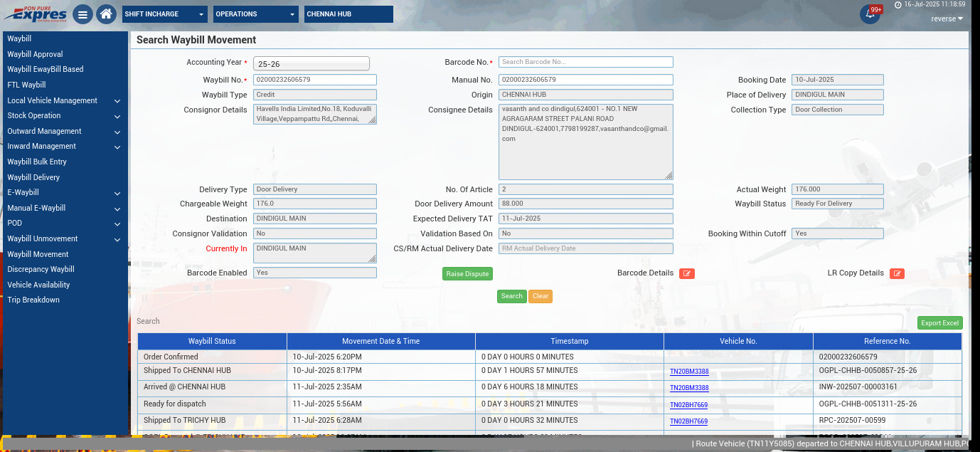Click the Export Excel button
980x452 pixels.
point(939,323)
